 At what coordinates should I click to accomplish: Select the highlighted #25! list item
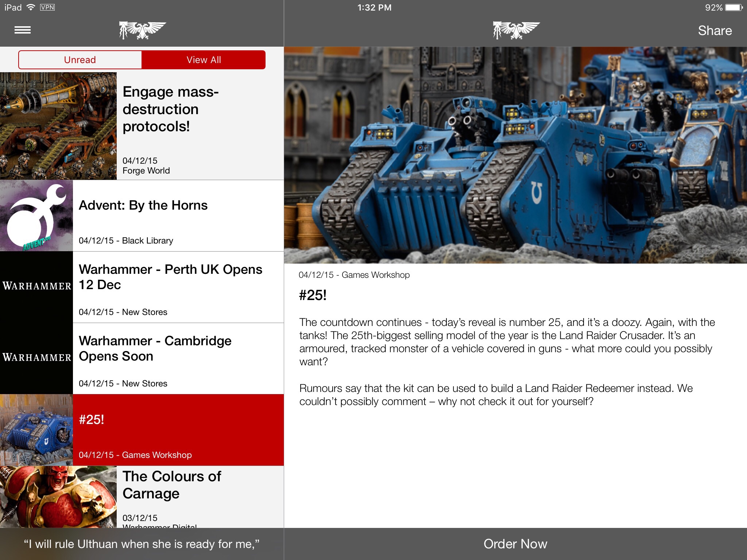click(178, 430)
